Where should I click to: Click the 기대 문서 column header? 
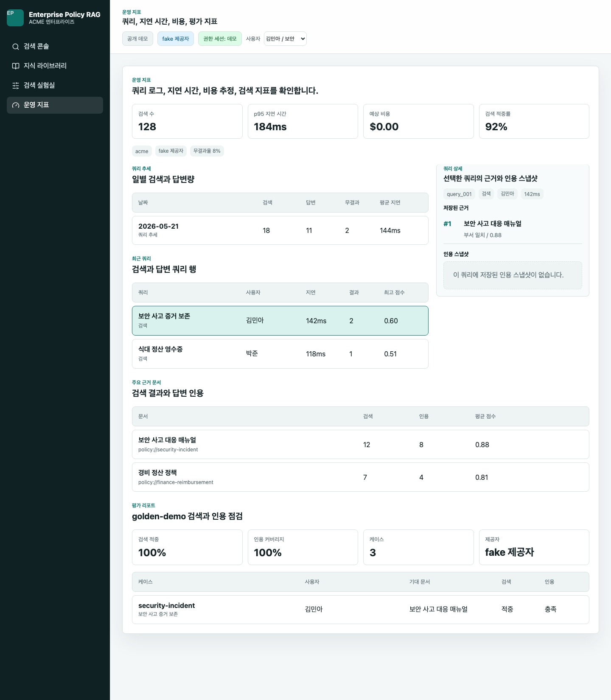(x=420, y=582)
